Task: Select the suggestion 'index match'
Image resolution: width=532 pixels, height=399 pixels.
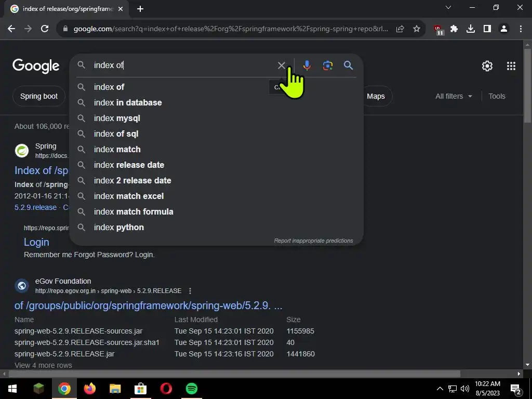Action: [216, 149]
